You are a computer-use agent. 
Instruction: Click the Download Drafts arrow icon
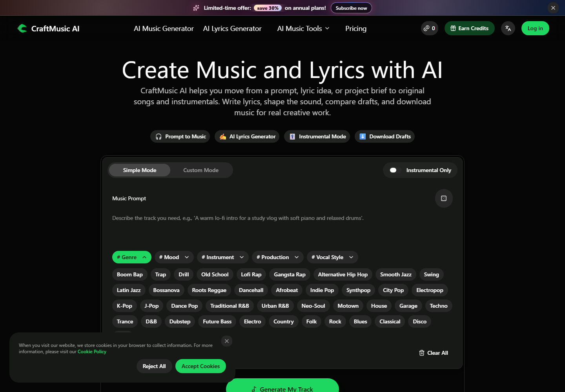pos(363,136)
